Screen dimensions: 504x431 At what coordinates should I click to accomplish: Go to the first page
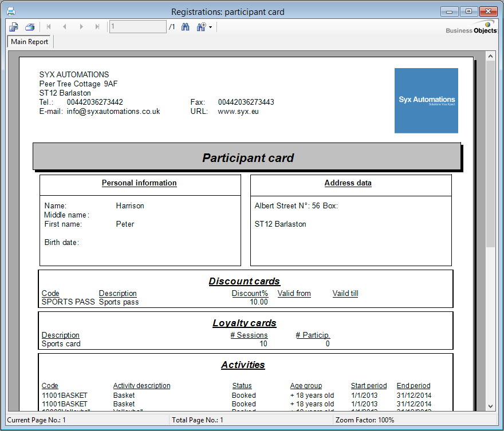(x=49, y=27)
